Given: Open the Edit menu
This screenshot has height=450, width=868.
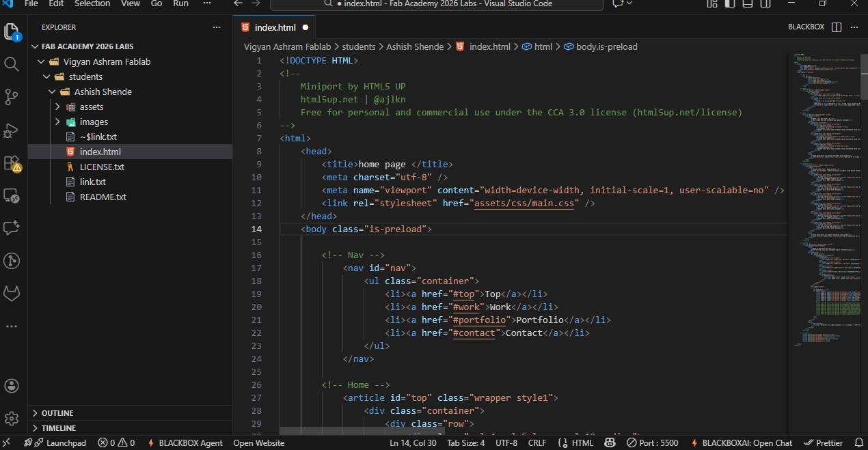Looking at the screenshot, I should [x=56, y=3].
